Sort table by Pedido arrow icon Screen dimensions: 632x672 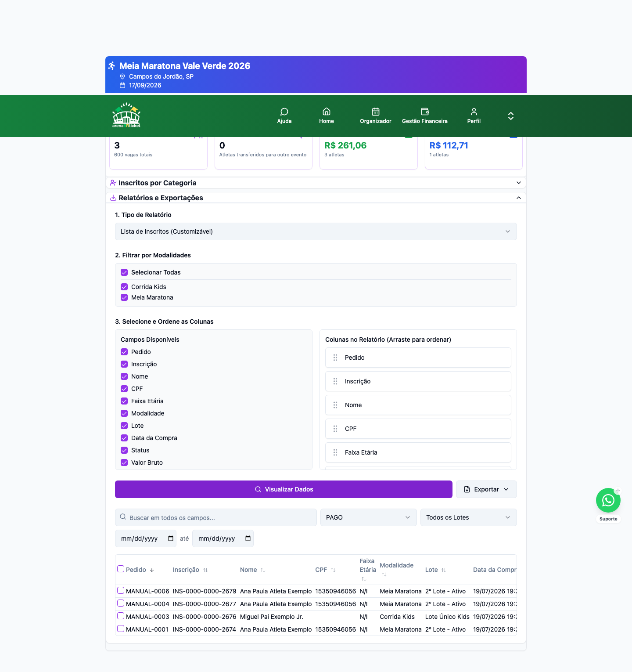pos(152,570)
